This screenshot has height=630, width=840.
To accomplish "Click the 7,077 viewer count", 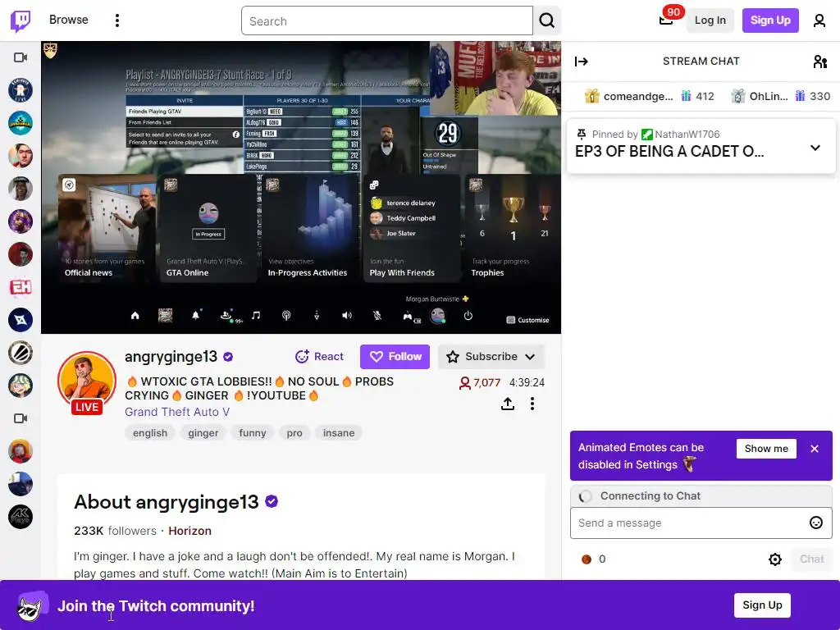I will pyautogui.click(x=480, y=382).
